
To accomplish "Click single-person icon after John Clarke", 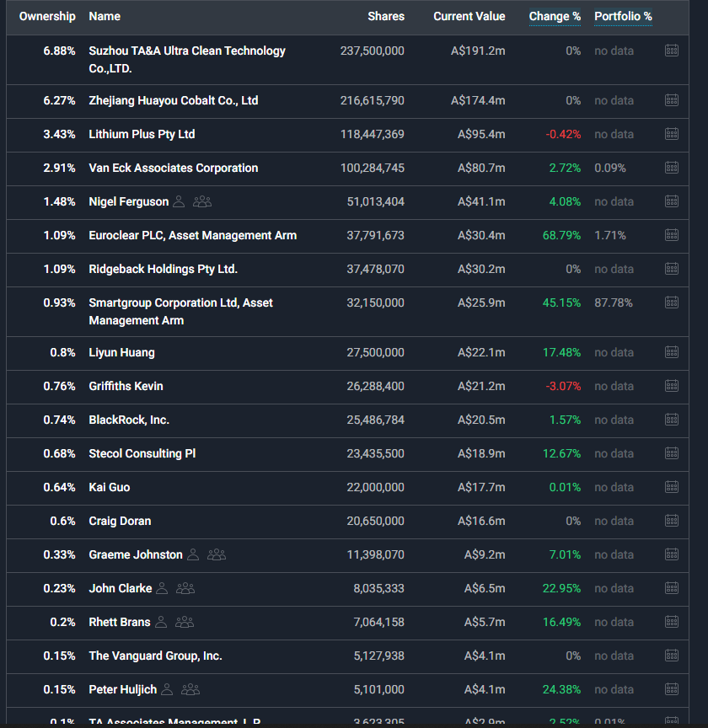I will point(162,588).
